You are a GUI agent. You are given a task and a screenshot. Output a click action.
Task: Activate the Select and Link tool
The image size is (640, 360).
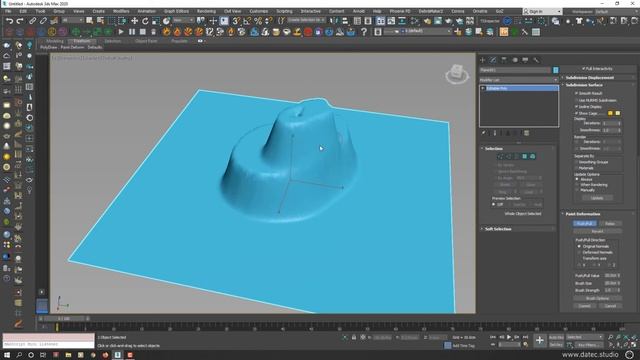pos(32,20)
